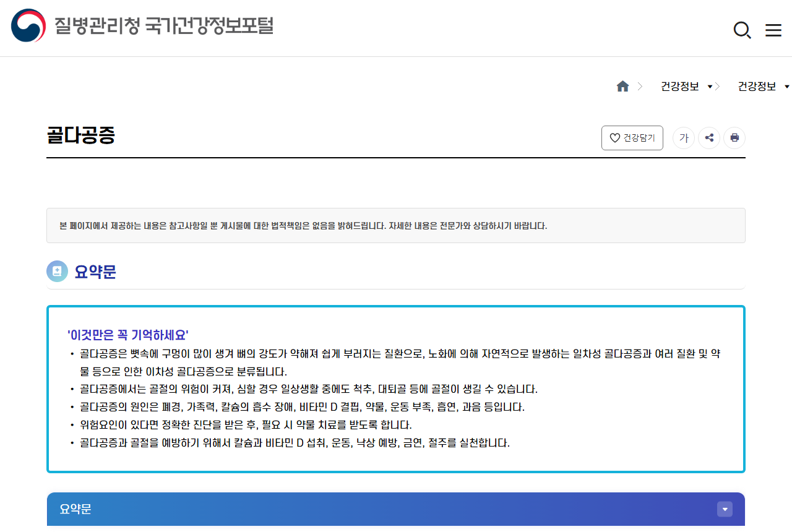Viewport: 792px width, 532px height.
Task: Print the page with printer icon
Action: point(734,138)
